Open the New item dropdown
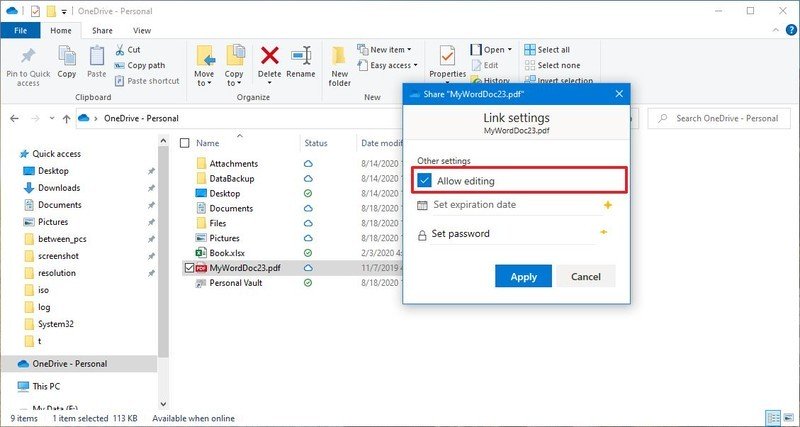Viewport: 800px width, 427px height. coord(384,49)
